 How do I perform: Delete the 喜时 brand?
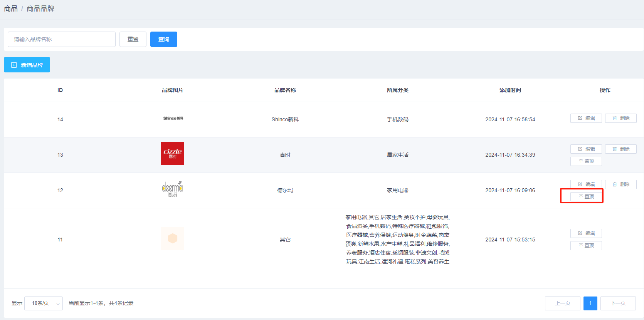[x=620, y=149]
